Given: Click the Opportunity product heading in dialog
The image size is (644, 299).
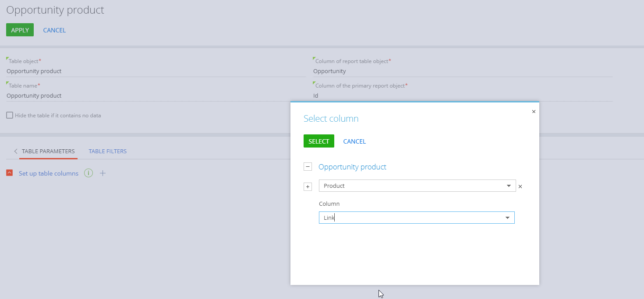Looking at the screenshot, I should tap(352, 167).
